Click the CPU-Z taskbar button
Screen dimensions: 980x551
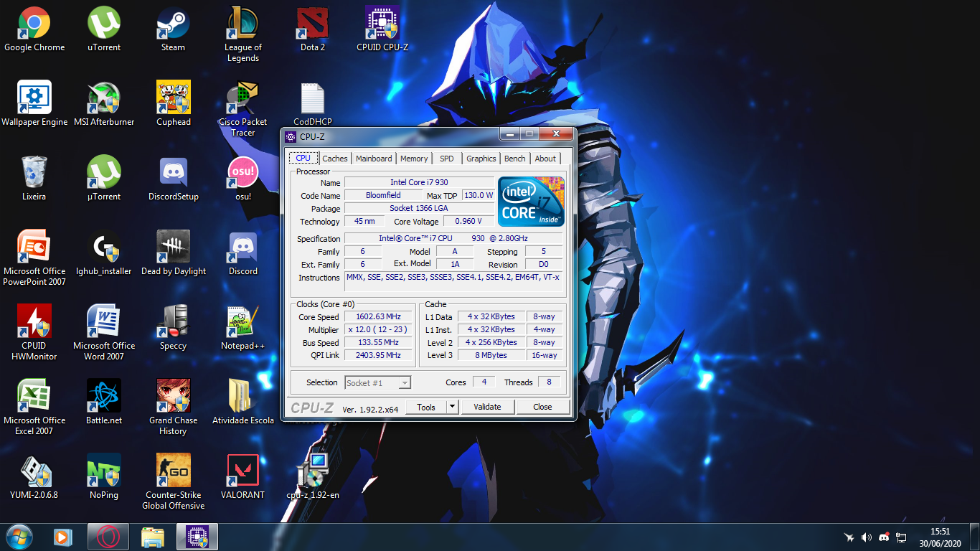coord(197,537)
